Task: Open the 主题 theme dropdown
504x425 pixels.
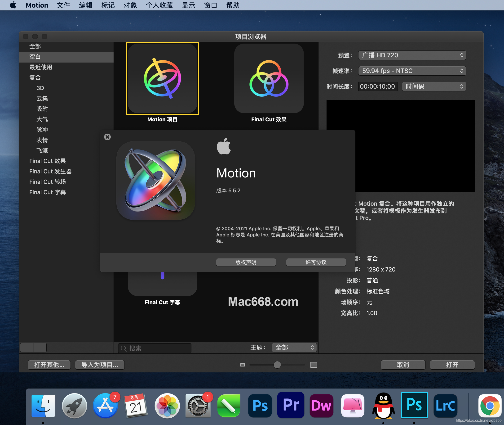Action: coord(294,348)
